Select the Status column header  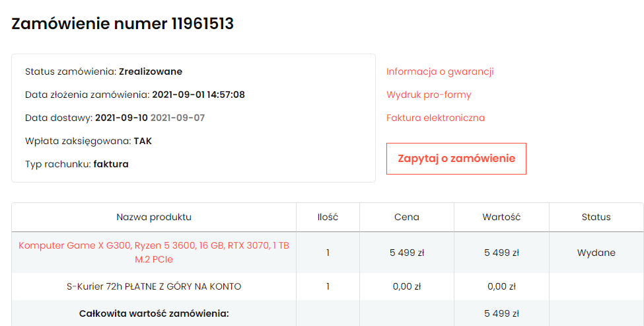point(596,217)
